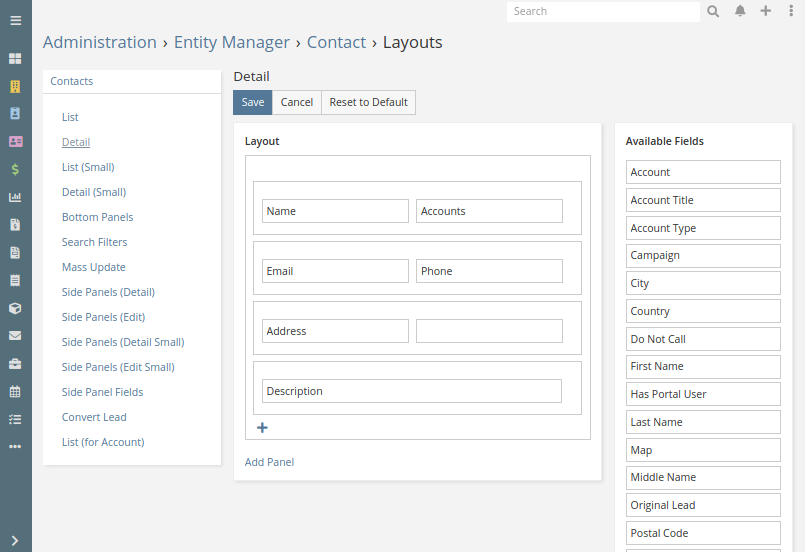The image size is (805, 552).
Task: Open Search Filters layout
Action: point(94,242)
